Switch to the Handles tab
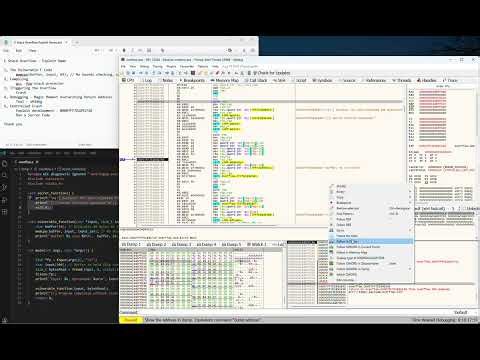The width and height of the screenshot is (480, 360). (x=427, y=80)
